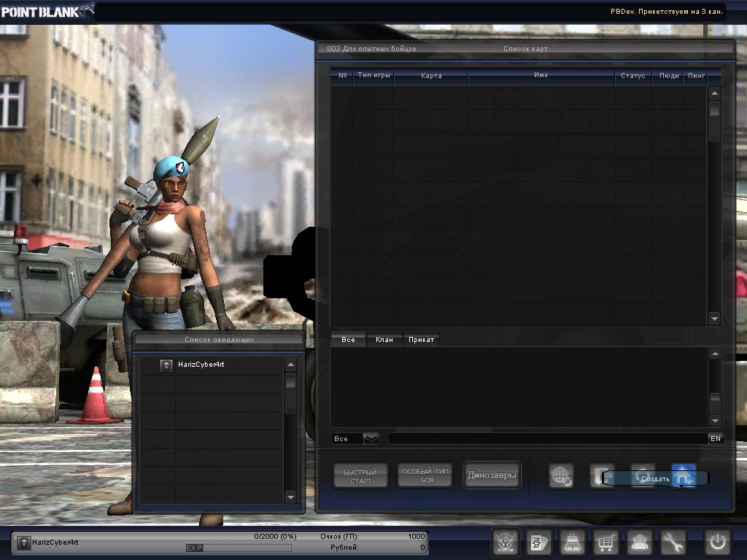This screenshot has width=747, height=560.
Task: Click the 003 Для опытных бойцов channel title
Action: pyautogui.click(x=371, y=49)
